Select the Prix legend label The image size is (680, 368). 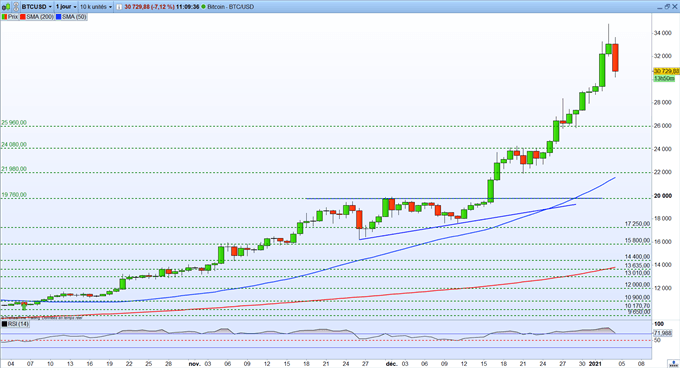(13, 17)
